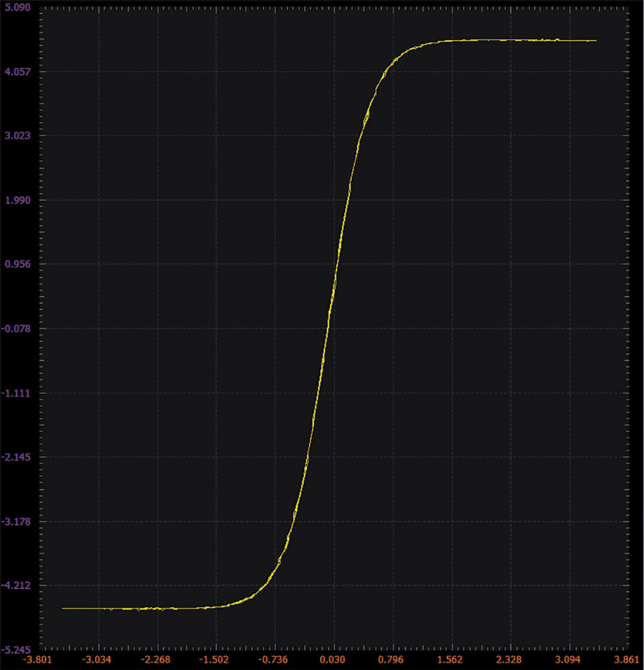This screenshot has width=644, height=670.
Task: Select the -3.801 horizontal axis label
Action: [37, 660]
